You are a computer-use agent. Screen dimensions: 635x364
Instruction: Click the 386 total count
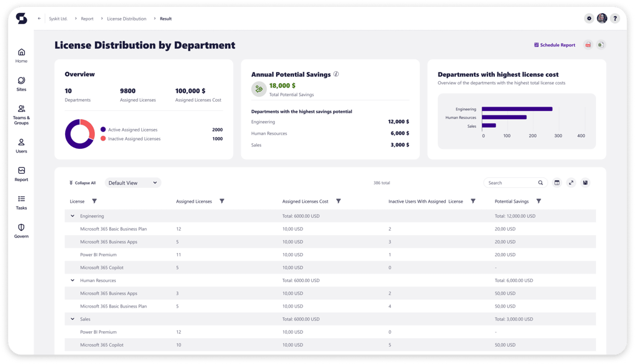click(381, 183)
